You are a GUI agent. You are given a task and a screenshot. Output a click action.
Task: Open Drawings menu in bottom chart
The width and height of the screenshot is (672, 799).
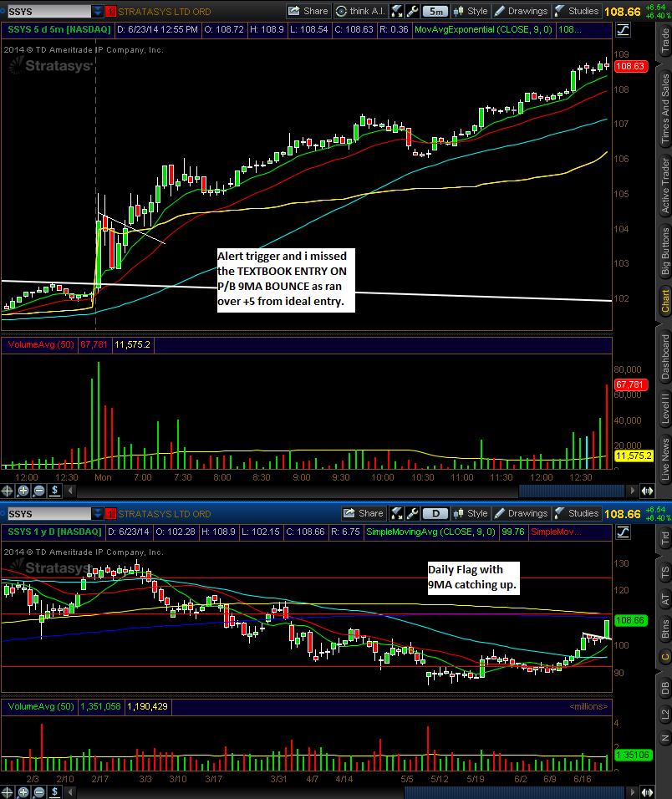pos(522,513)
